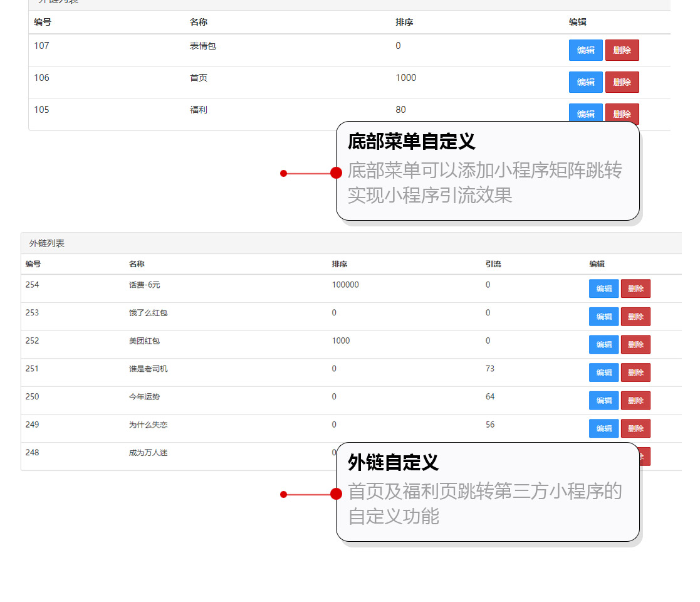
Task: Delete the 表情包 row (ID 107)
Action: point(622,50)
